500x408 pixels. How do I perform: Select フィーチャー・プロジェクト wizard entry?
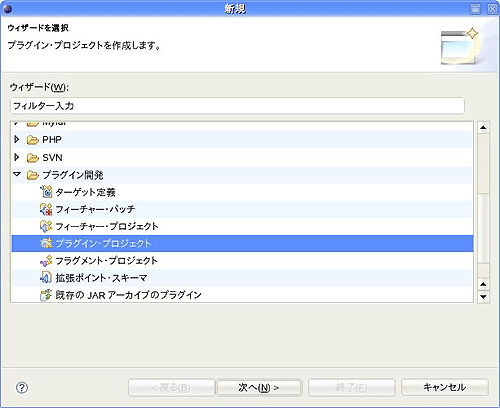coord(107,226)
